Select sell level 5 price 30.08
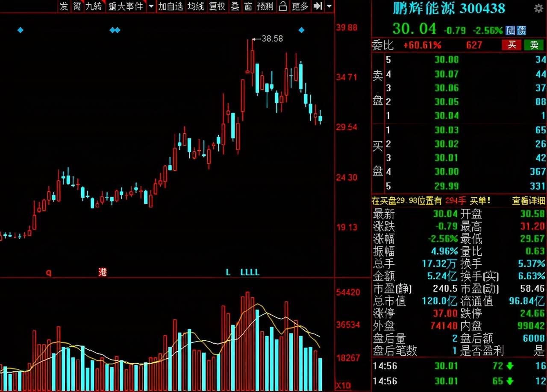 tap(447, 59)
